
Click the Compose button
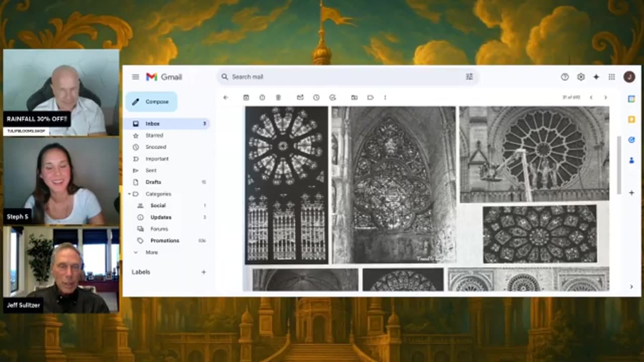point(151,102)
